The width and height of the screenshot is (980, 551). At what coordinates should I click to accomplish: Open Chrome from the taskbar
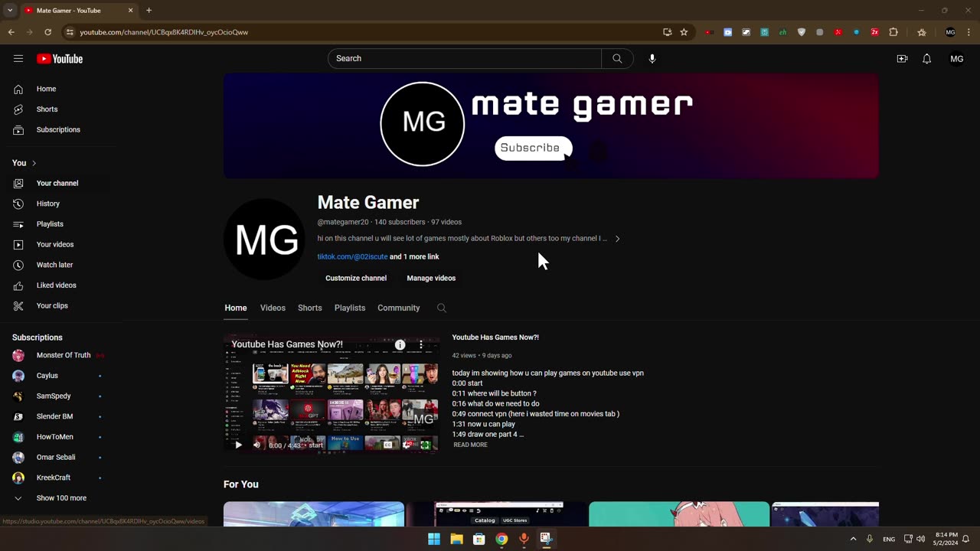pos(501,539)
